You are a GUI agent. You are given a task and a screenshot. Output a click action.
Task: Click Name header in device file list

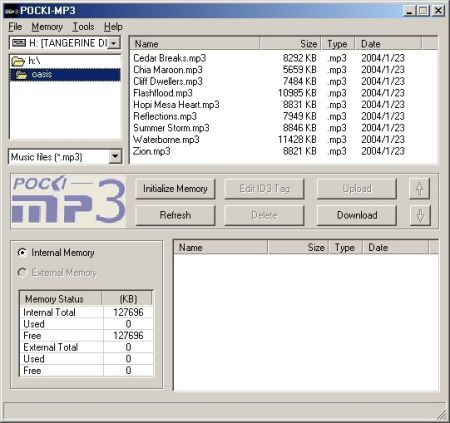221,247
